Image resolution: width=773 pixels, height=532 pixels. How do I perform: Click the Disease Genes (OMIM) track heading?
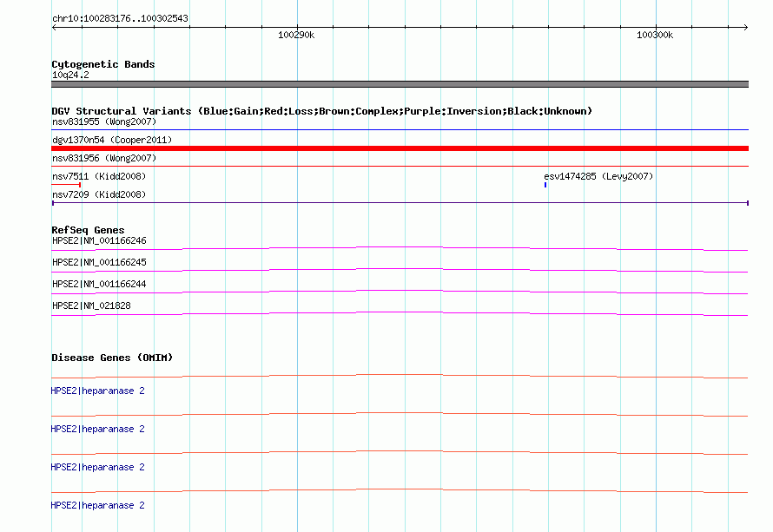(112, 358)
